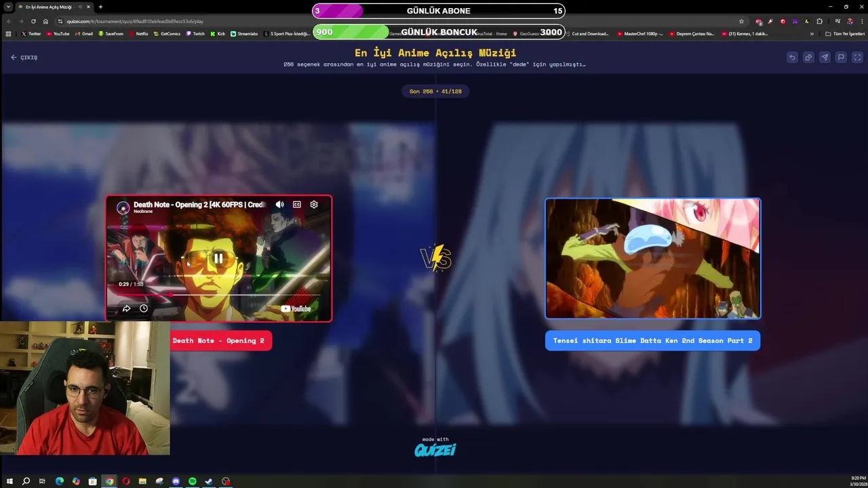Exit the quiz with ÇIKIŞ
Viewport: 868px width, 488px height.
click(24, 58)
